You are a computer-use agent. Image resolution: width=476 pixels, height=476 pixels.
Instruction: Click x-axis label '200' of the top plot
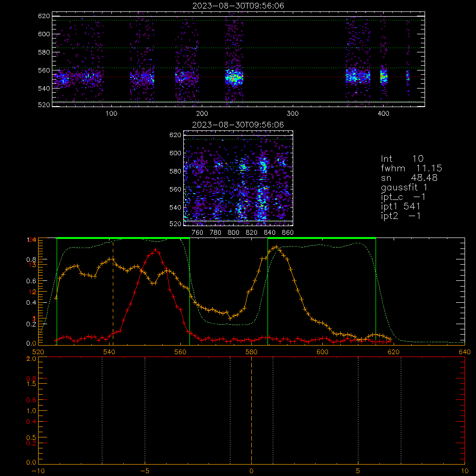point(202,114)
